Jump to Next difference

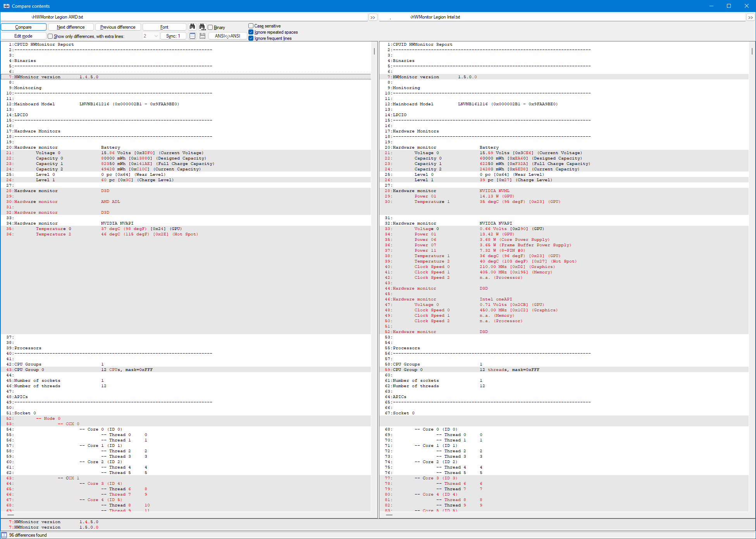[71, 27]
